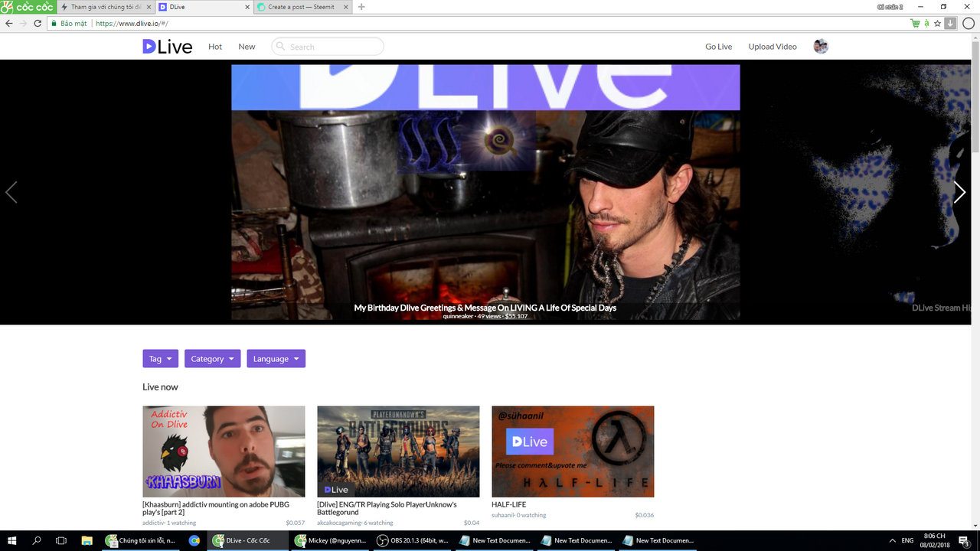The image size is (980, 551).
Task: Click the ENG input language indicator
Action: click(x=907, y=540)
